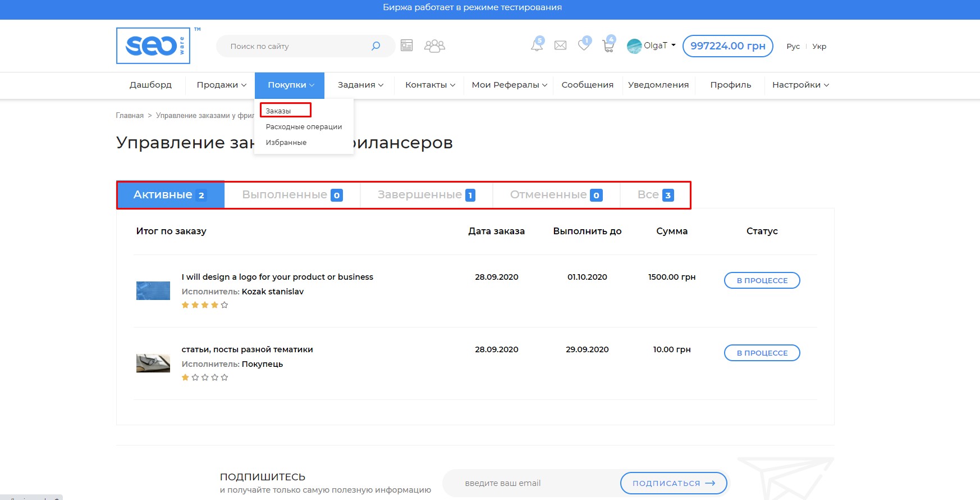980x500 pixels.
Task: Click the notification bell icon
Action: pos(537,46)
